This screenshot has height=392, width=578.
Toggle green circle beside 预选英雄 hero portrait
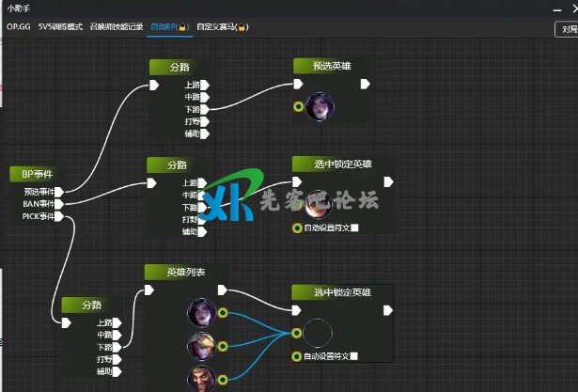[x=298, y=106]
